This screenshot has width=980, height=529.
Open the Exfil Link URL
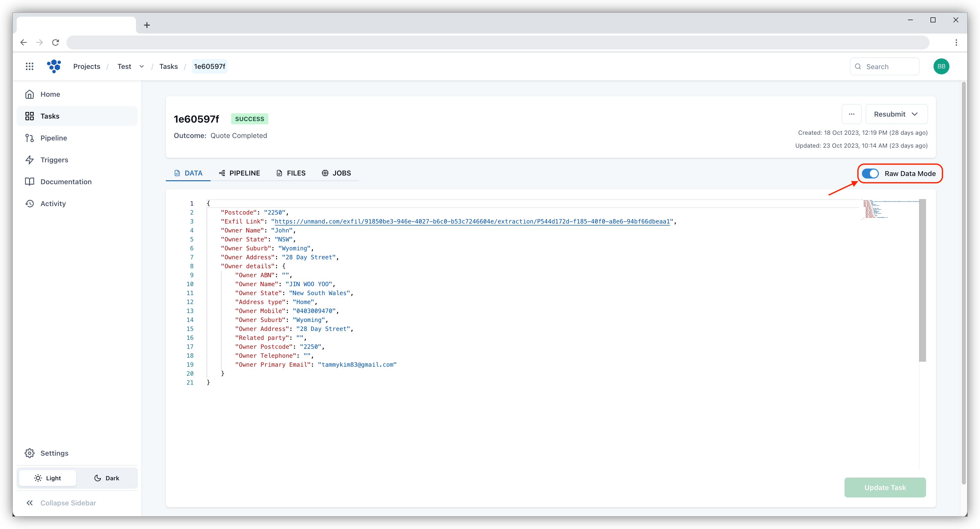(x=472, y=221)
